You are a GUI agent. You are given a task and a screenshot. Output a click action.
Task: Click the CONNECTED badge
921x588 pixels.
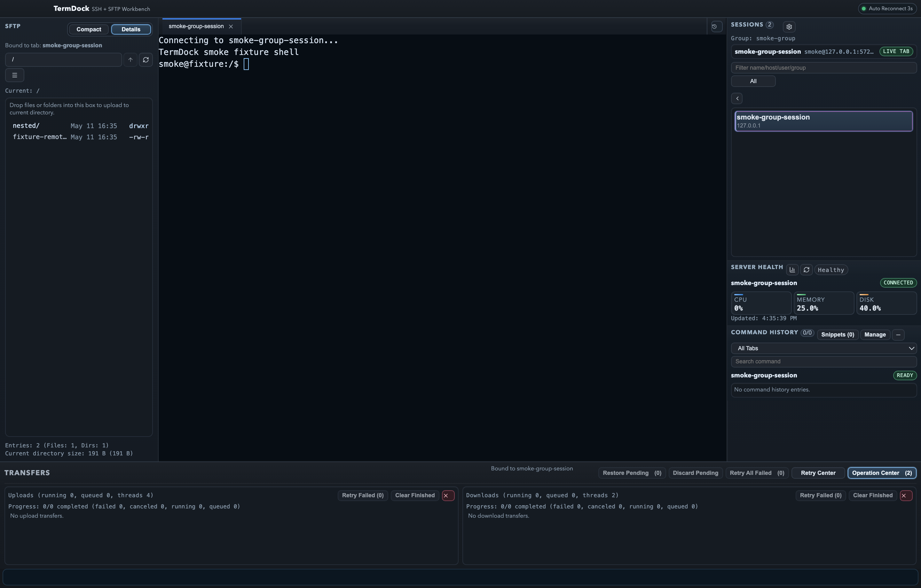pyautogui.click(x=898, y=283)
